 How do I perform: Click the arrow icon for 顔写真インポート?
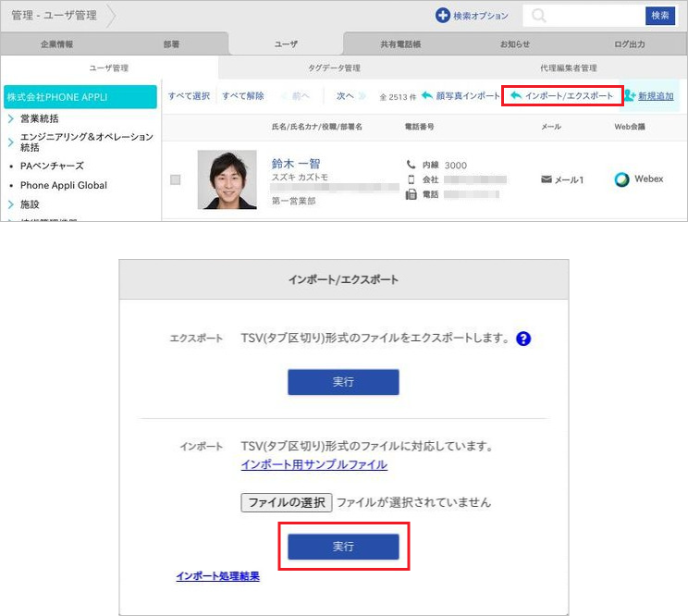[x=426, y=95]
